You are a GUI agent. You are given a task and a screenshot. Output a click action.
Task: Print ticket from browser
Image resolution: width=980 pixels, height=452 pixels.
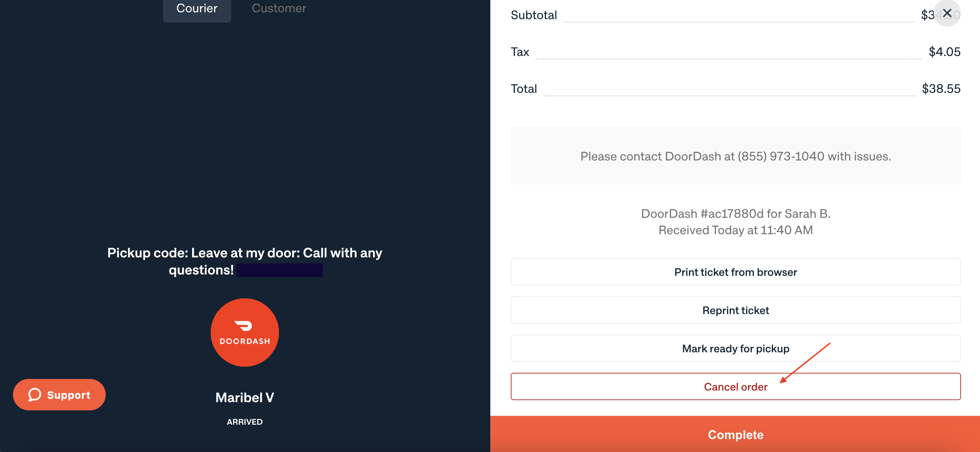tap(735, 272)
